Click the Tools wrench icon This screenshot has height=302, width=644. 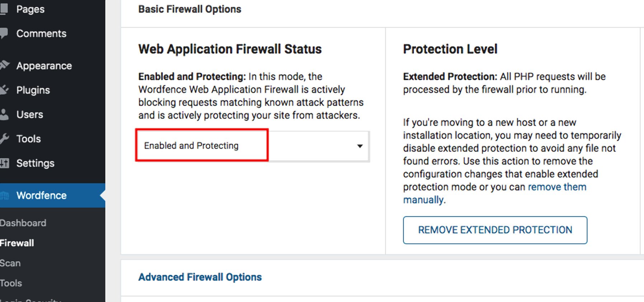coord(4,139)
